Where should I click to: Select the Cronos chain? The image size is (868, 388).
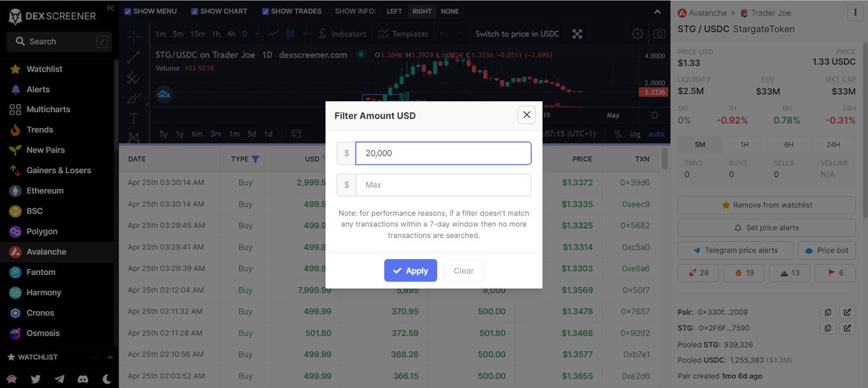[x=40, y=313]
